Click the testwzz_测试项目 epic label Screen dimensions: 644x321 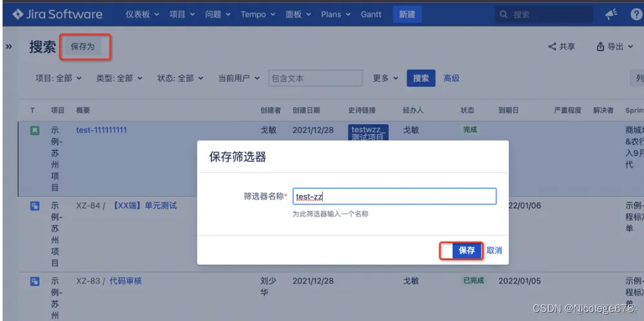point(368,133)
